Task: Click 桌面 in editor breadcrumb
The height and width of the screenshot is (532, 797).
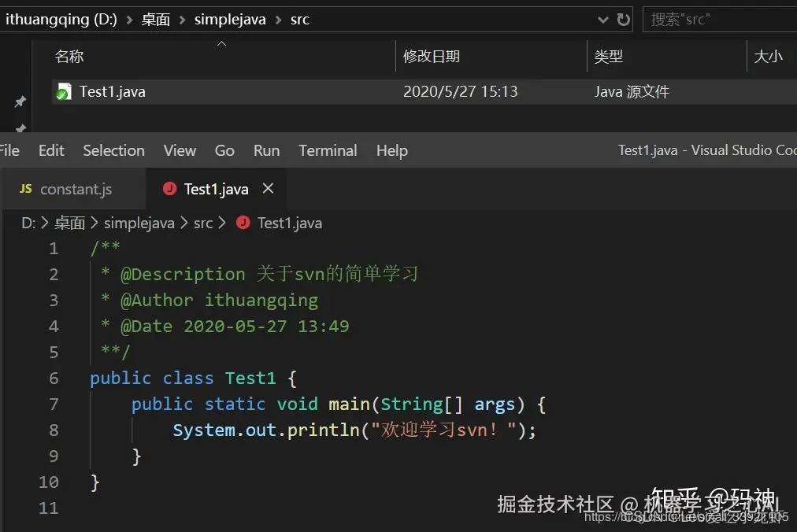Action: pyautogui.click(x=69, y=223)
